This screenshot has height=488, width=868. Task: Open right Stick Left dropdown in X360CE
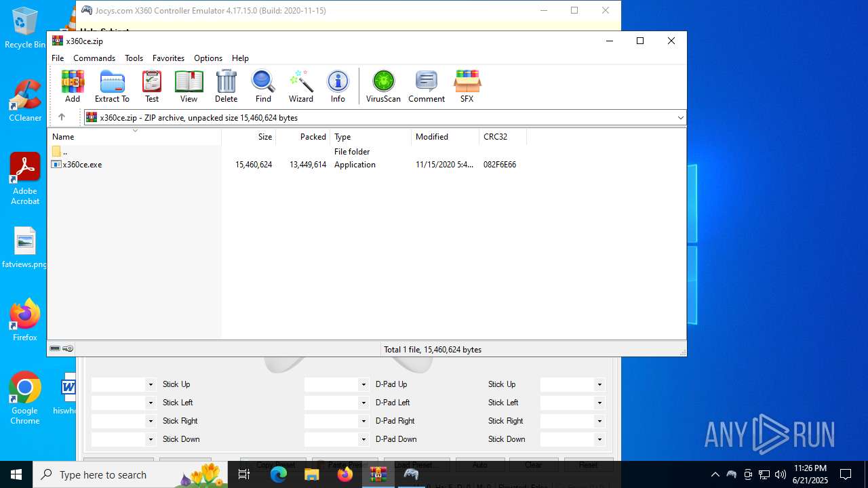point(599,403)
